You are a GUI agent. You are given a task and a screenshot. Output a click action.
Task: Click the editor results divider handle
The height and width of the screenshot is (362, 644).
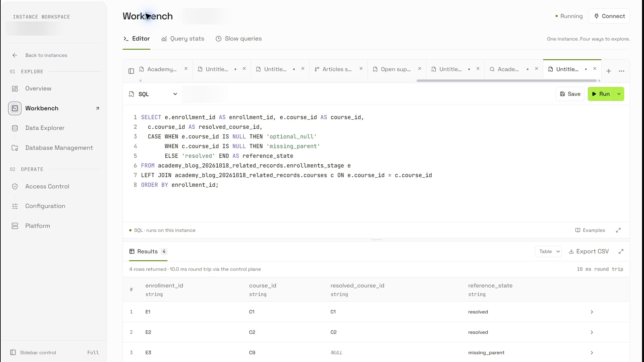point(376,240)
